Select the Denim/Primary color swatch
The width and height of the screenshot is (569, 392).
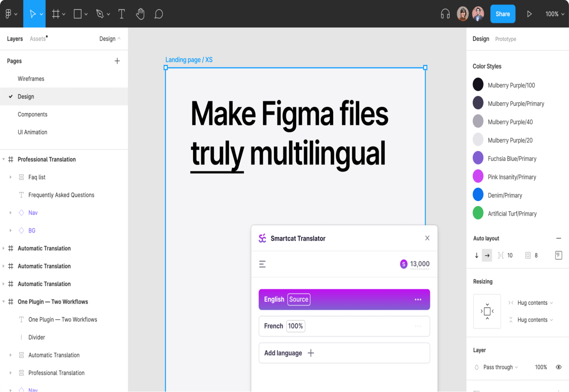click(478, 195)
